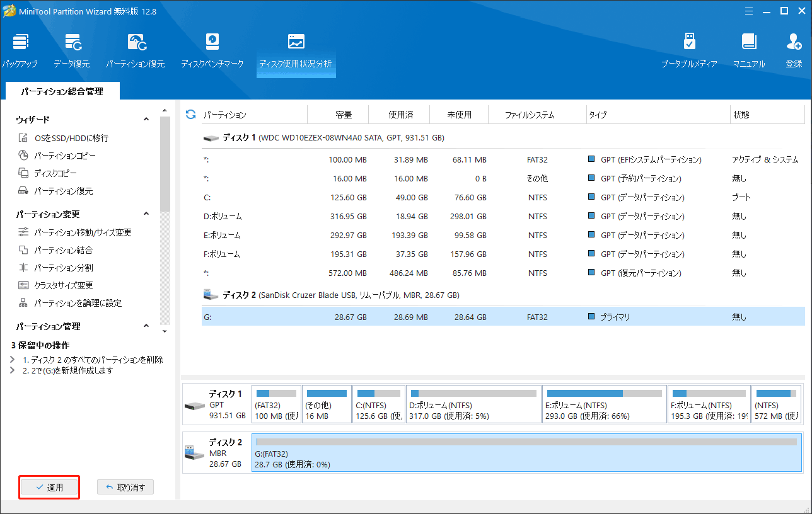
Task: Open the hamburger menu in title bar
Action: (x=750, y=11)
